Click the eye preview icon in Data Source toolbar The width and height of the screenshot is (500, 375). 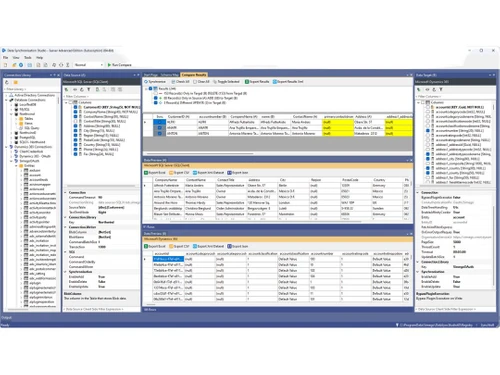pyautogui.click(x=75, y=90)
